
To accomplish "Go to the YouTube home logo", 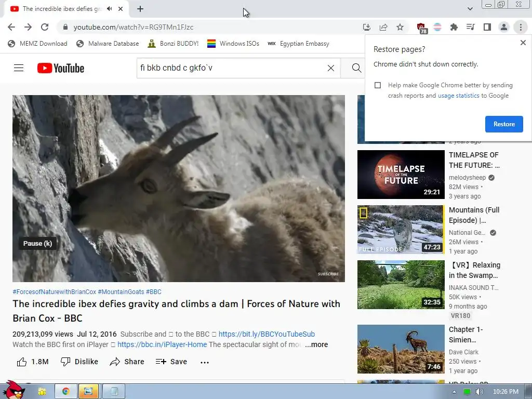I will [61, 68].
